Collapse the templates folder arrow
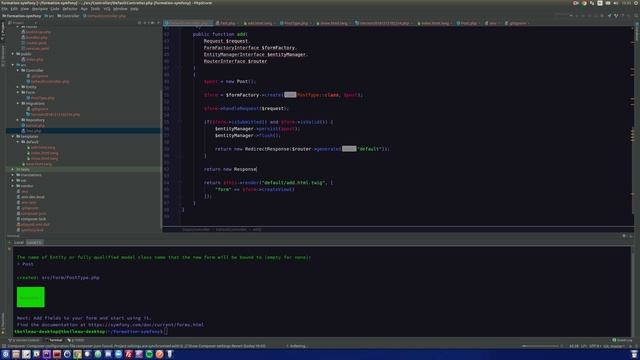The width and height of the screenshot is (640, 360). tap(13, 137)
